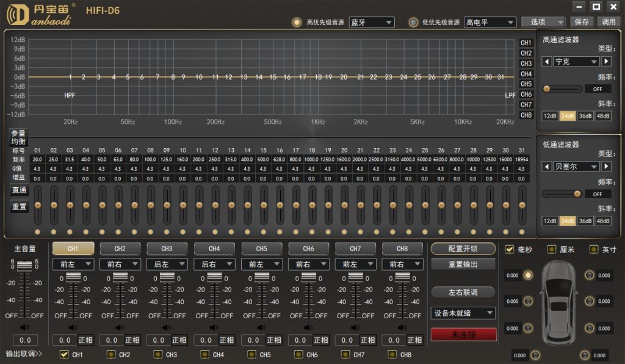Click the 保存 button
The height and width of the screenshot is (364, 625).
(x=582, y=22)
